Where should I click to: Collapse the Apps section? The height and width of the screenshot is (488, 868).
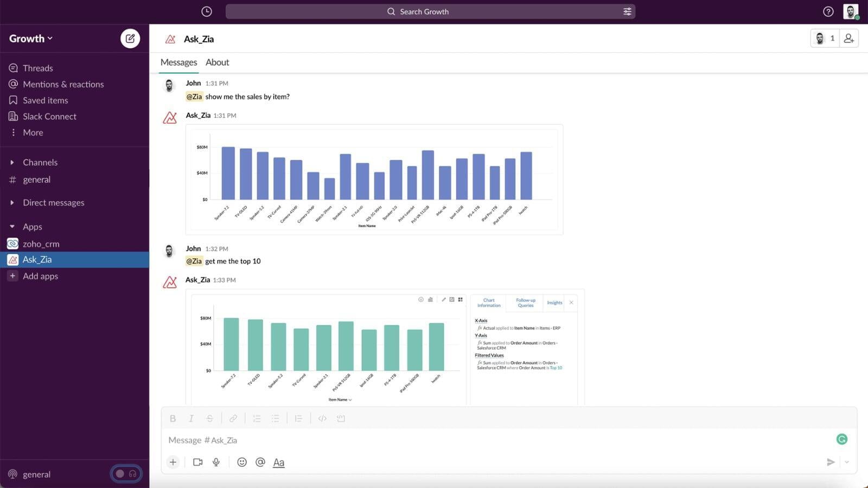pyautogui.click(x=12, y=227)
